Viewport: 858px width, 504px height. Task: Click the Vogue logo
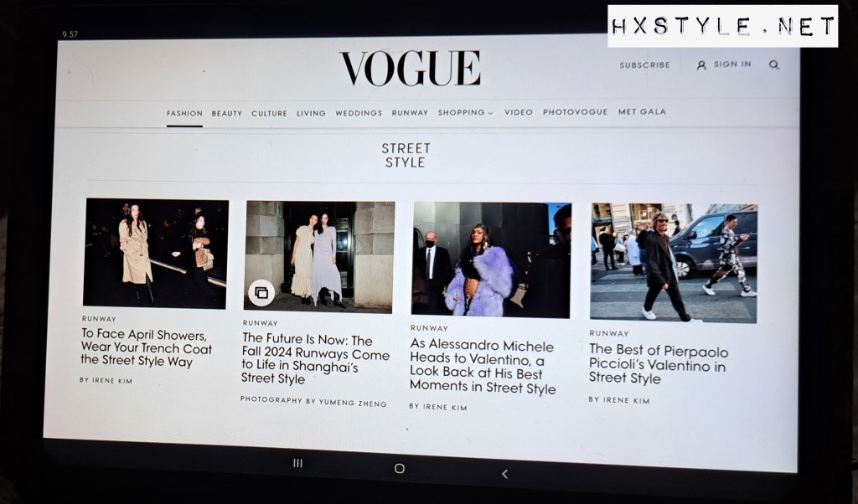pyautogui.click(x=410, y=69)
